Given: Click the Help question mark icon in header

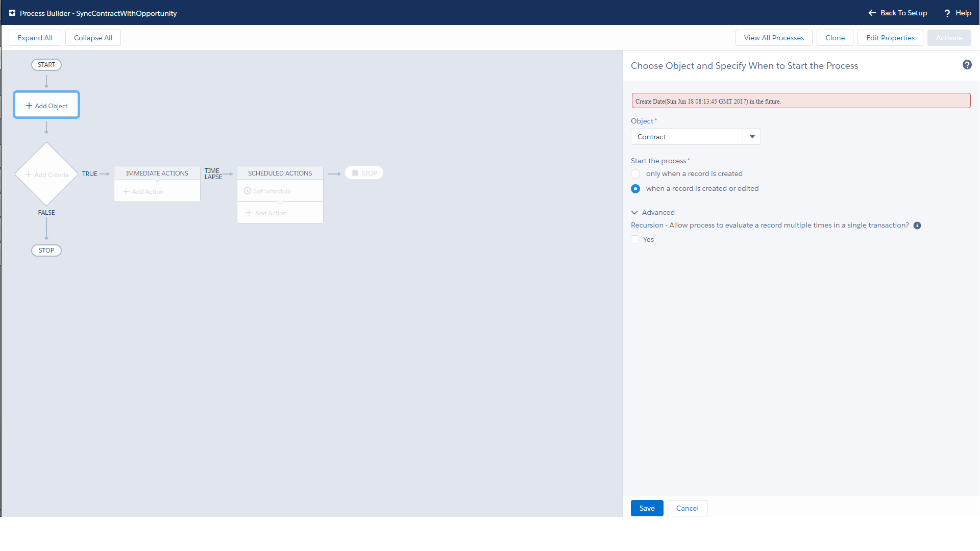Looking at the screenshot, I should pos(947,13).
